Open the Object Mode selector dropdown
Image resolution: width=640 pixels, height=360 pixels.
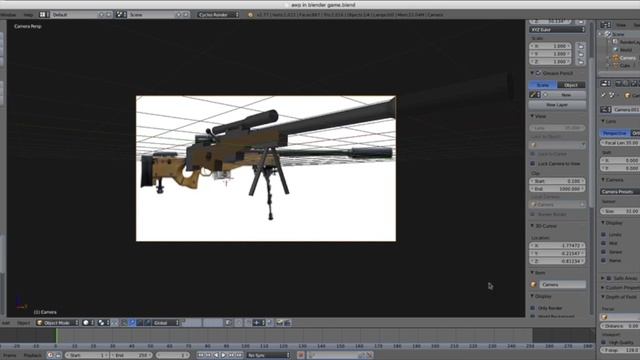coord(58,322)
